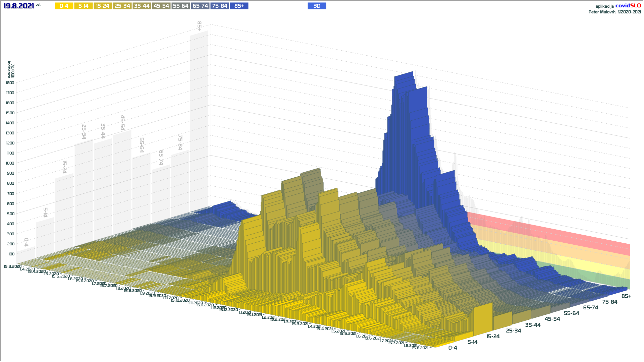Toggle the 0-4 age group legend button
The image size is (644, 362).
(x=64, y=6)
